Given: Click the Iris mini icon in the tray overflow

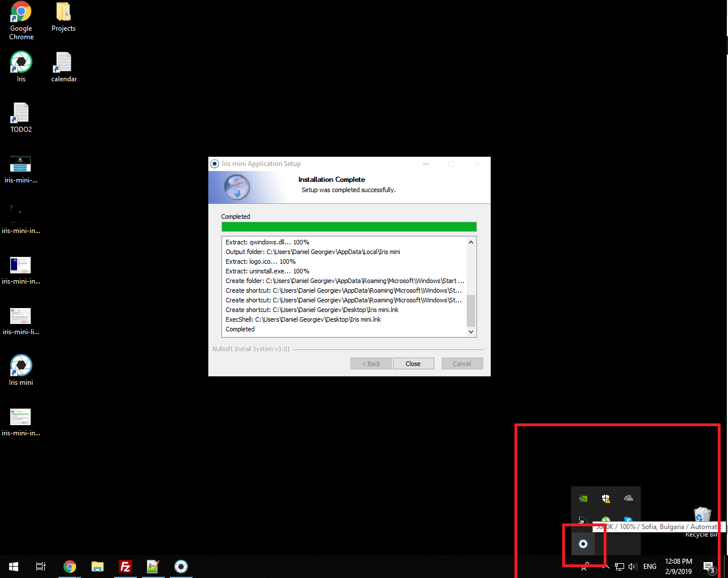Looking at the screenshot, I should pos(583,544).
